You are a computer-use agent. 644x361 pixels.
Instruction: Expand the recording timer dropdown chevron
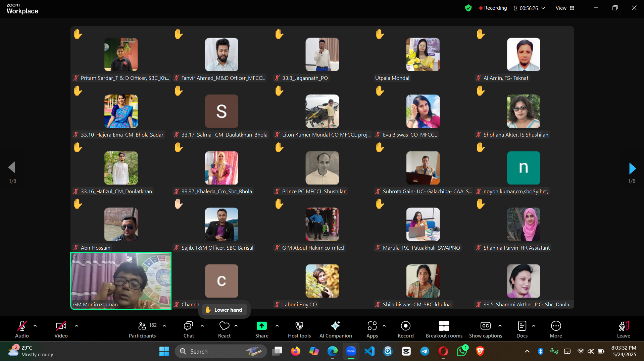(x=543, y=8)
